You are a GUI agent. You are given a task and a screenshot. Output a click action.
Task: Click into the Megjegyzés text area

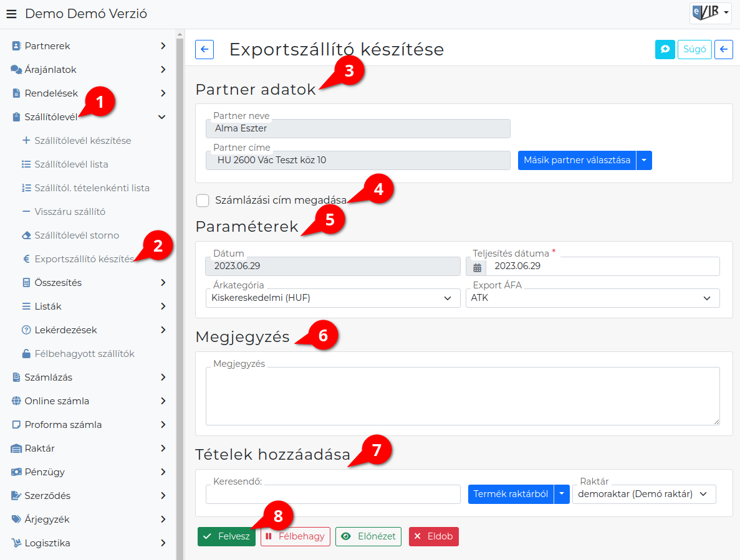point(463,396)
